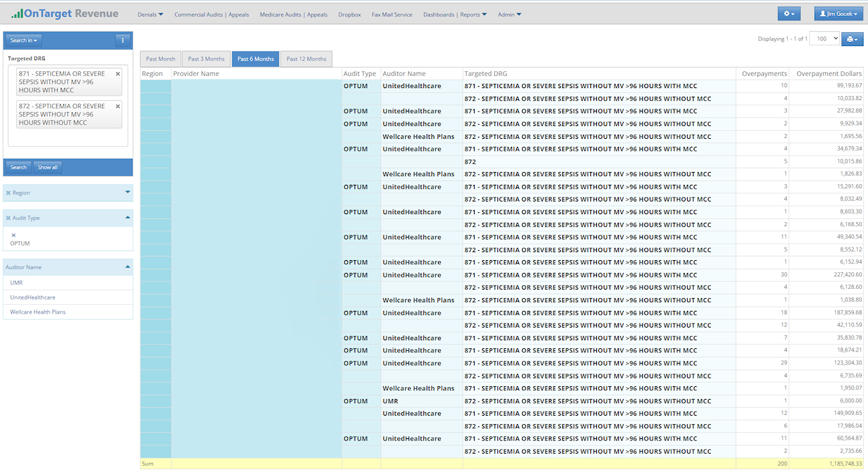Select the 2,735.66 overpayment dollars cell

point(827,452)
